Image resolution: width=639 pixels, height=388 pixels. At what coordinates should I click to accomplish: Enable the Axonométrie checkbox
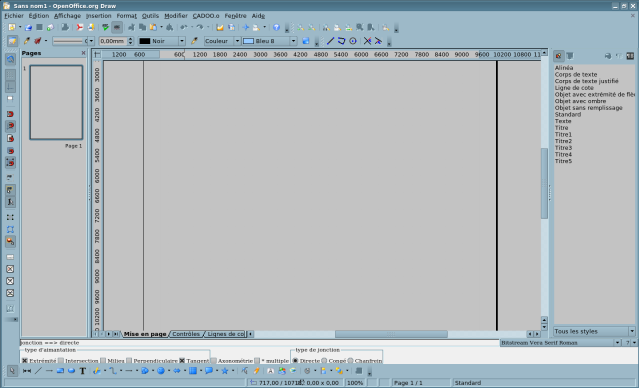[x=214, y=361]
